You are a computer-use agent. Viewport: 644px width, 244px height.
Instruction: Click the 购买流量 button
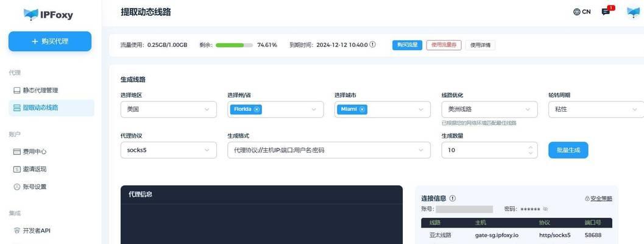tap(407, 45)
